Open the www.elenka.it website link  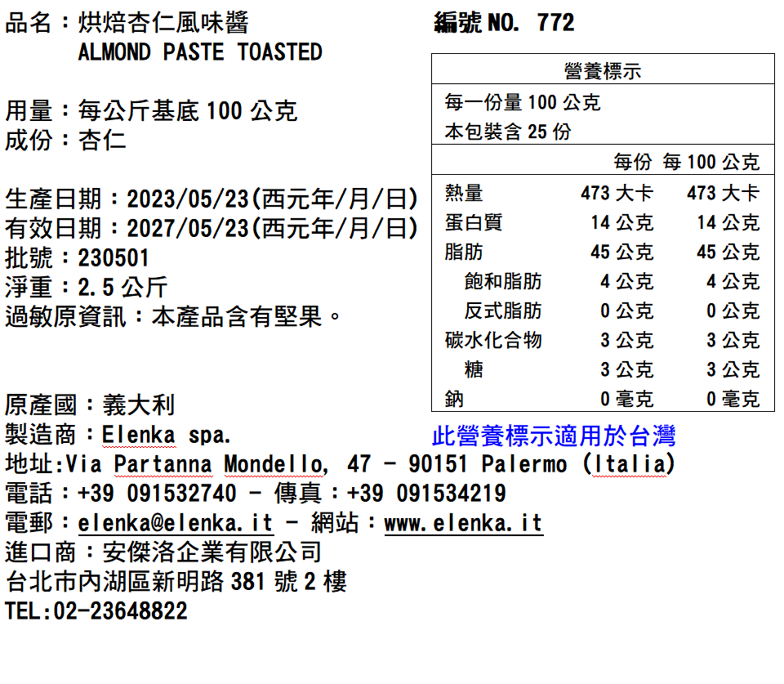(x=464, y=523)
